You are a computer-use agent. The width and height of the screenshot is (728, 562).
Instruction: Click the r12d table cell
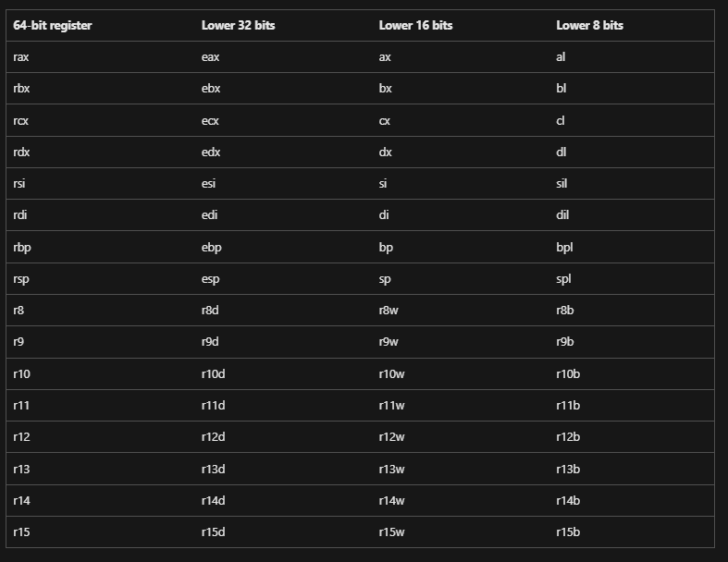(x=213, y=437)
